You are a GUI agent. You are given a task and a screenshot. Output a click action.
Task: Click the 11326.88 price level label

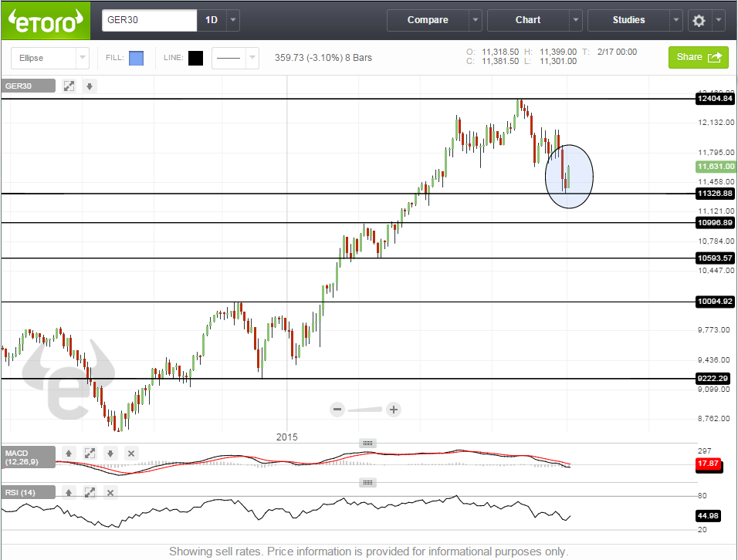point(715,194)
